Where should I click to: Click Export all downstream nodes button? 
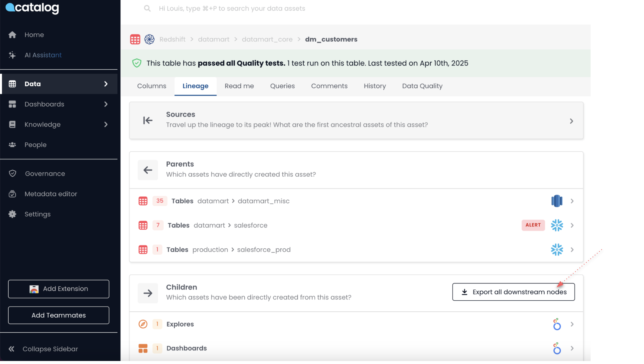[513, 292]
